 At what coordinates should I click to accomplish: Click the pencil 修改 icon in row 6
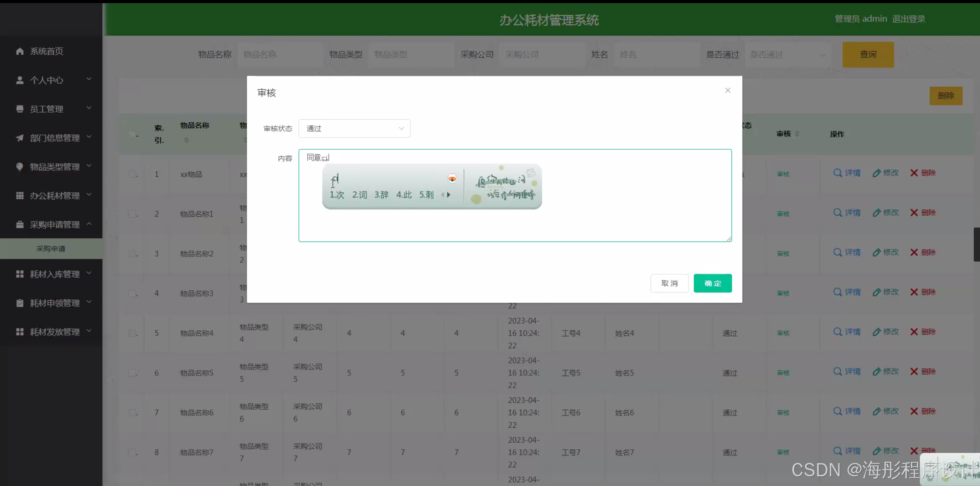point(877,372)
